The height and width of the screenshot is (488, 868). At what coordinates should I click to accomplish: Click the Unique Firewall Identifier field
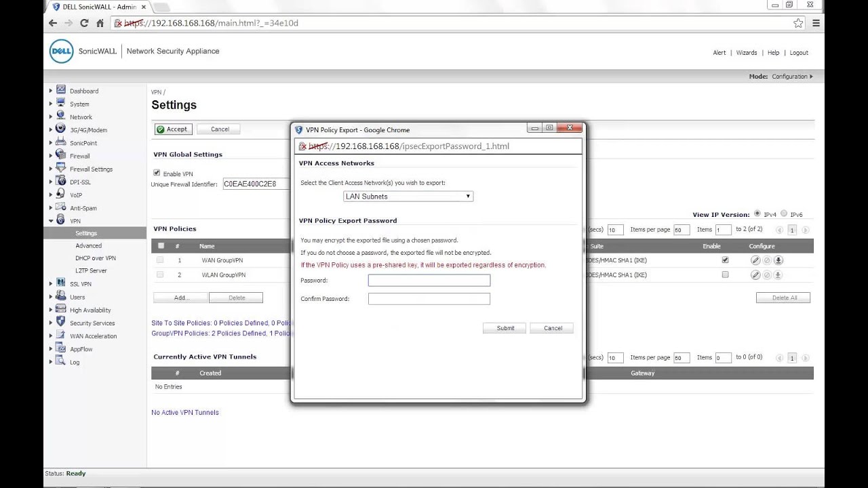click(256, 184)
